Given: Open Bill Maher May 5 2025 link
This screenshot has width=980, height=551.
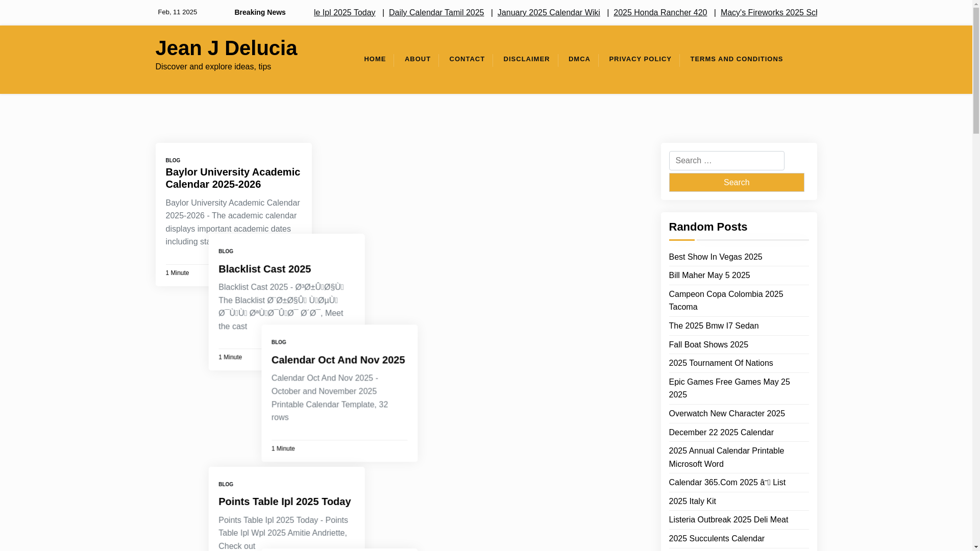Looking at the screenshot, I should (709, 275).
